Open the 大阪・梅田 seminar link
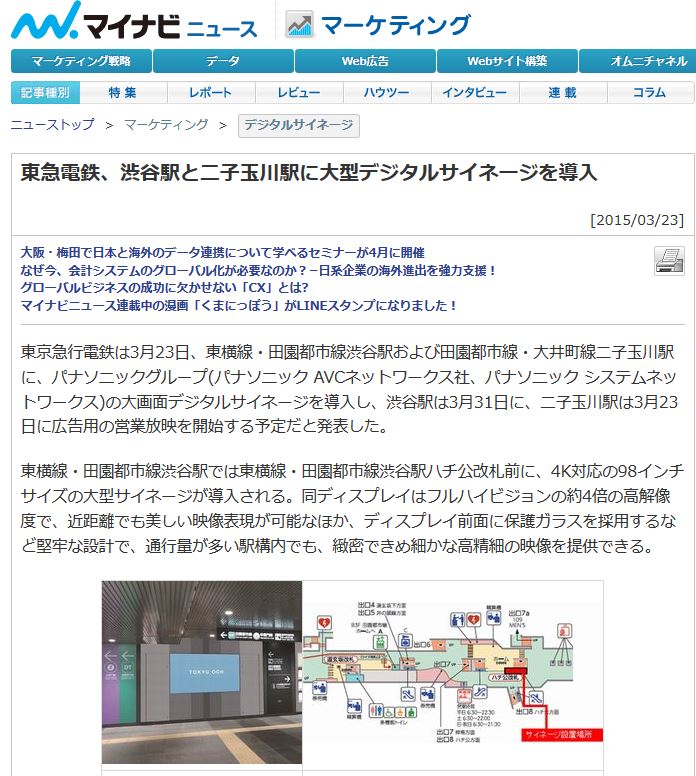Screen dimensions: 696x776 [223, 253]
